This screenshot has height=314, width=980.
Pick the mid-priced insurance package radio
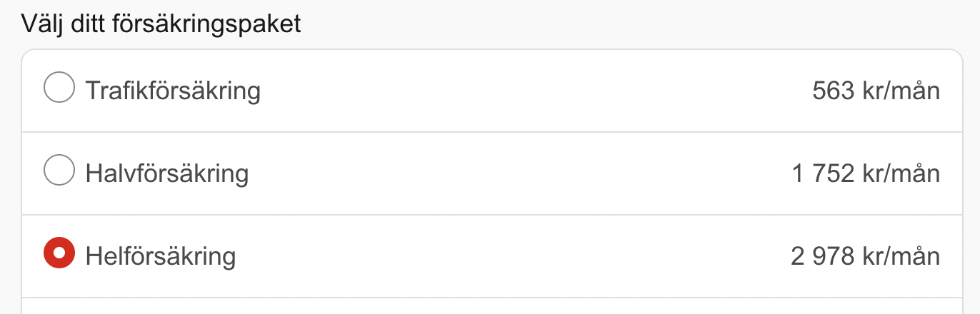pos(59,172)
